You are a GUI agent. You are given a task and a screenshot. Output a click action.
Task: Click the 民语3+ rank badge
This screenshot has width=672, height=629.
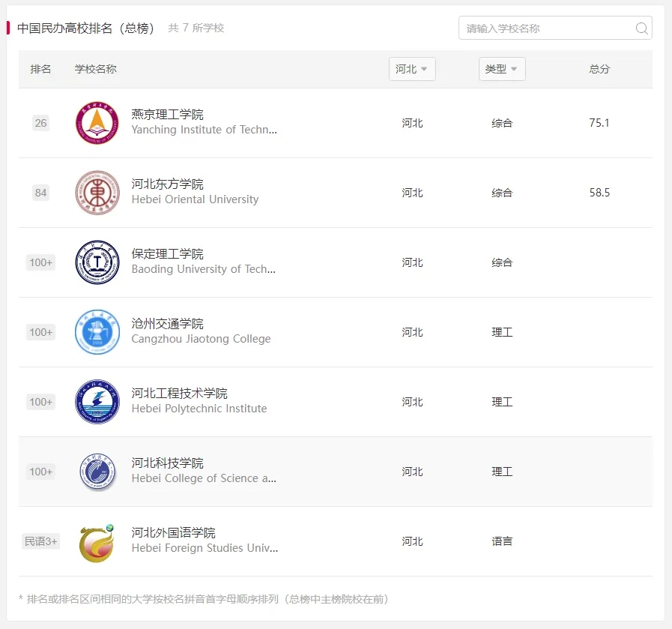(40, 541)
